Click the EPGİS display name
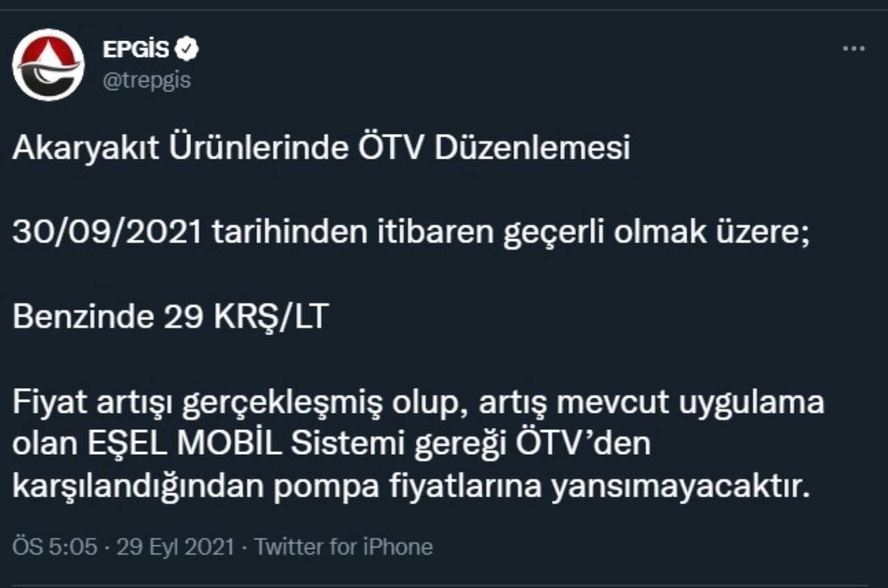The height and width of the screenshot is (588, 888). point(136,49)
